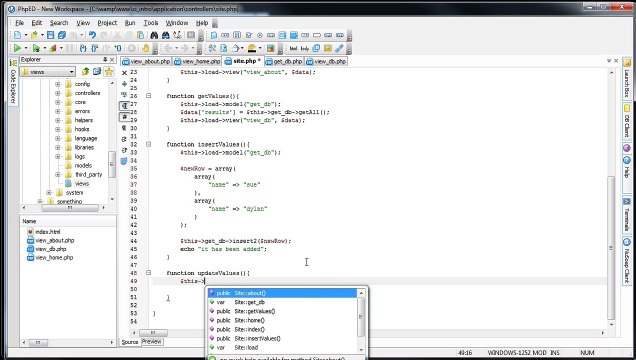Image resolution: width=636 pixels, height=360 pixels.
Task: Open the views folder combo box
Action: point(48,72)
